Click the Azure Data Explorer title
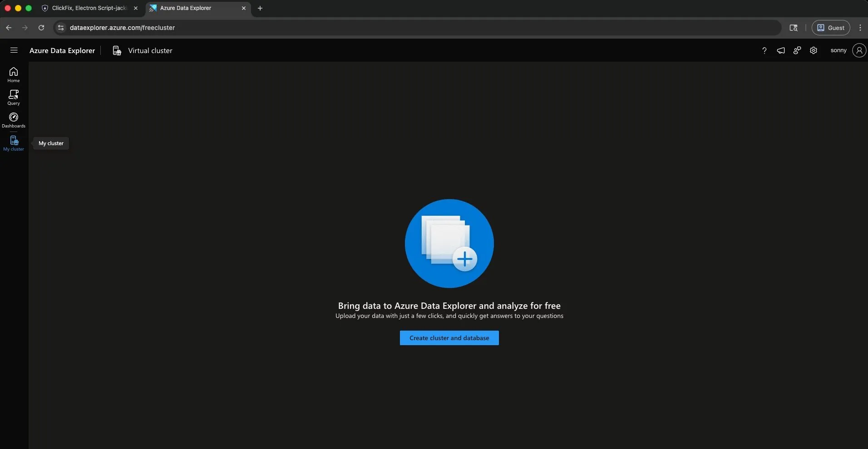868x449 pixels. pyautogui.click(x=62, y=50)
